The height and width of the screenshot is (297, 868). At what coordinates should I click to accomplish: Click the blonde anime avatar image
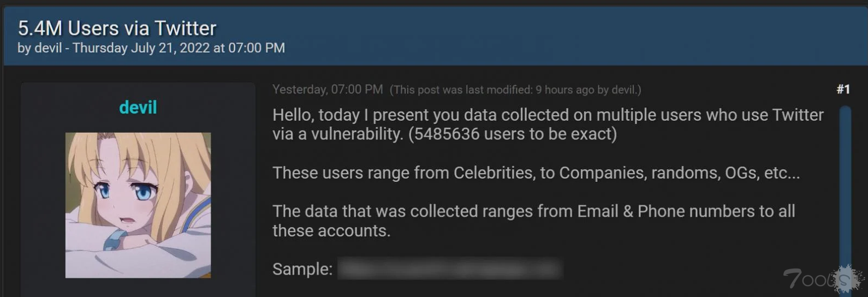pos(138,205)
